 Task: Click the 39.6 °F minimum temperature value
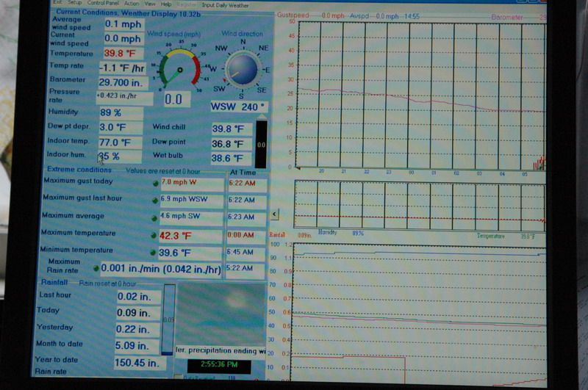(x=190, y=253)
